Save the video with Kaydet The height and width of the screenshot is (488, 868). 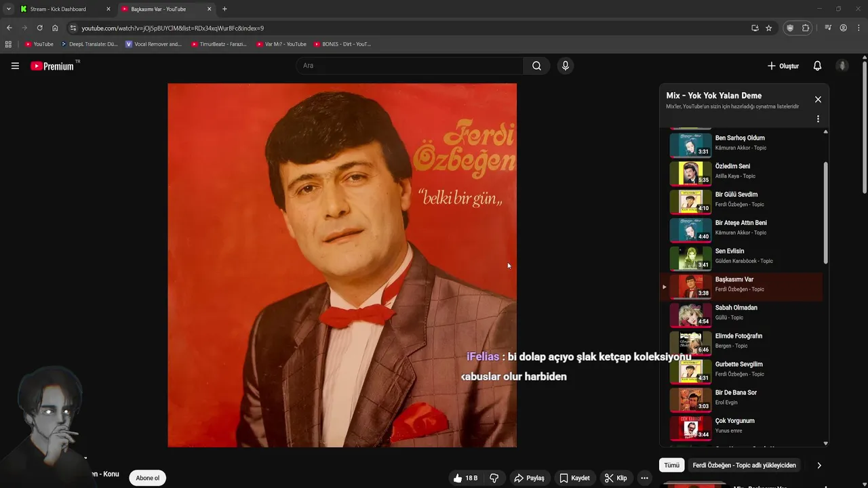coord(574,478)
